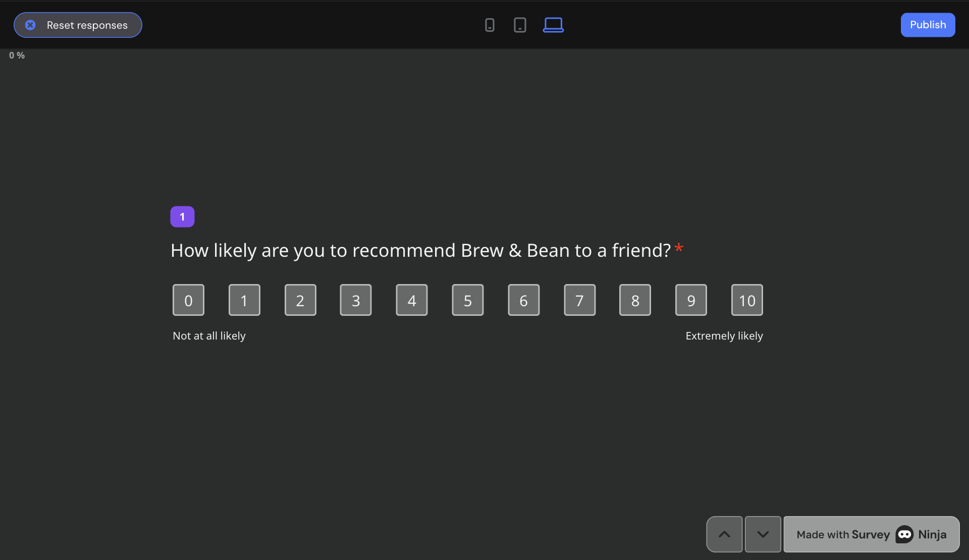Screen dimensions: 969x560
Task: Pick rating 7 on the scale
Action: tap(580, 300)
